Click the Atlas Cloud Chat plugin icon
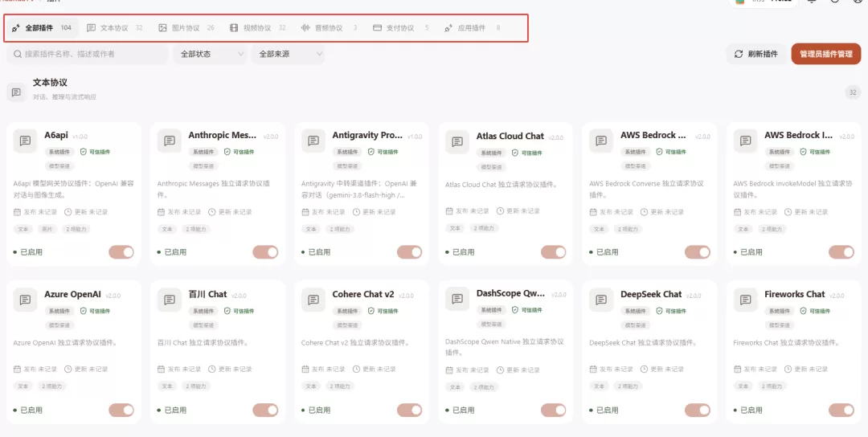 (457, 141)
